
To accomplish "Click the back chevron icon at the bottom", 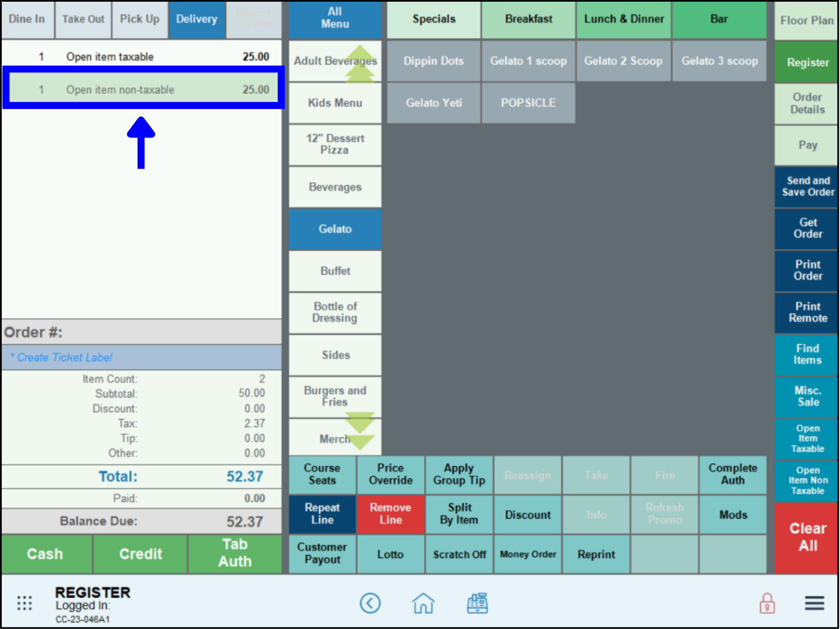I will point(371,603).
